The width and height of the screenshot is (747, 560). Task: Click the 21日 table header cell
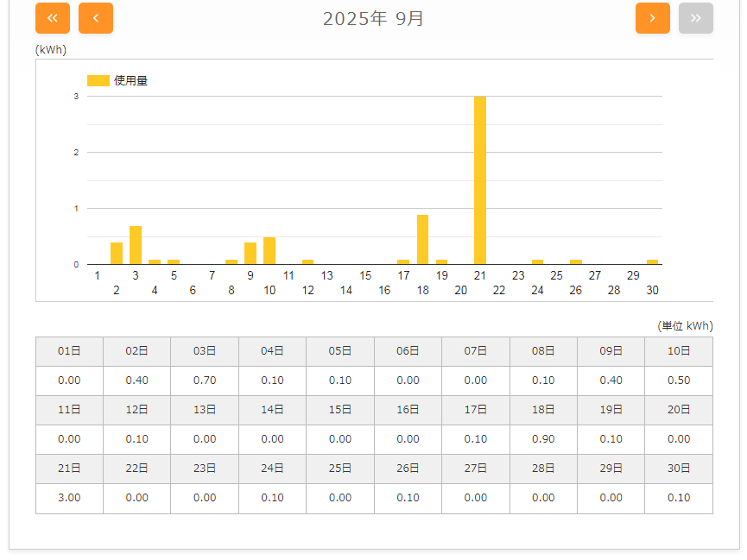click(x=69, y=469)
